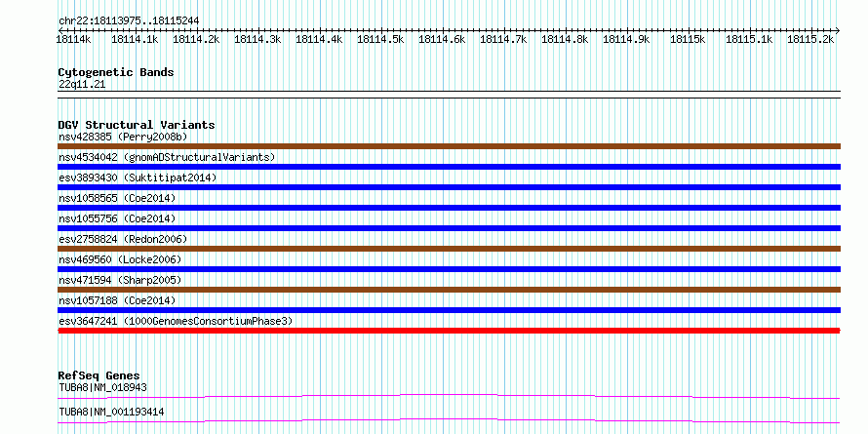Click the red bar under esv3647241
This screenshot has height=434, width=868.
coord(449,331)
